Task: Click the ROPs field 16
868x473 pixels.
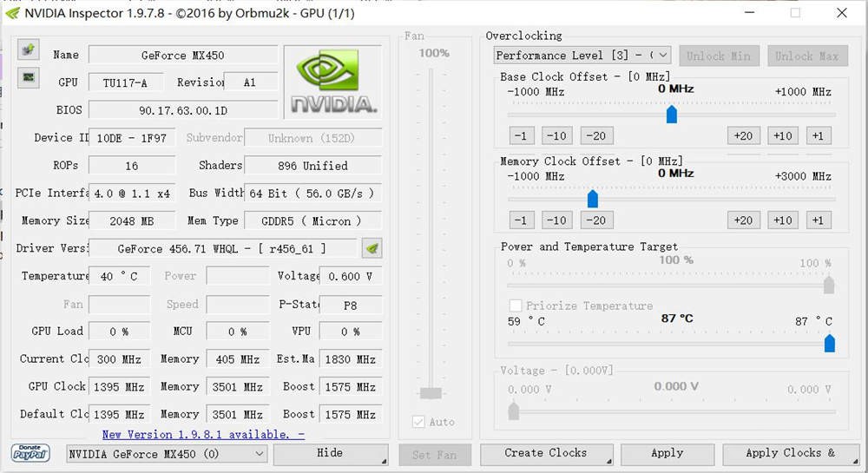Action: 132,166
